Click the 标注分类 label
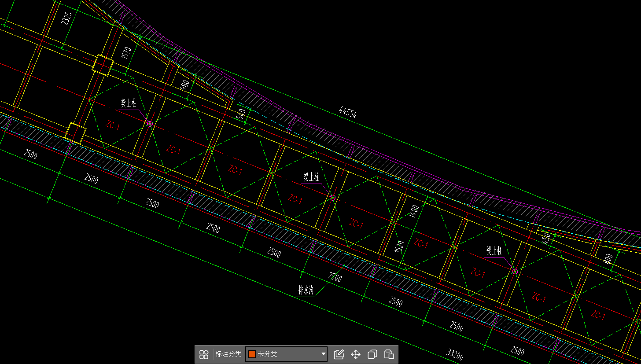 point(228,354)
